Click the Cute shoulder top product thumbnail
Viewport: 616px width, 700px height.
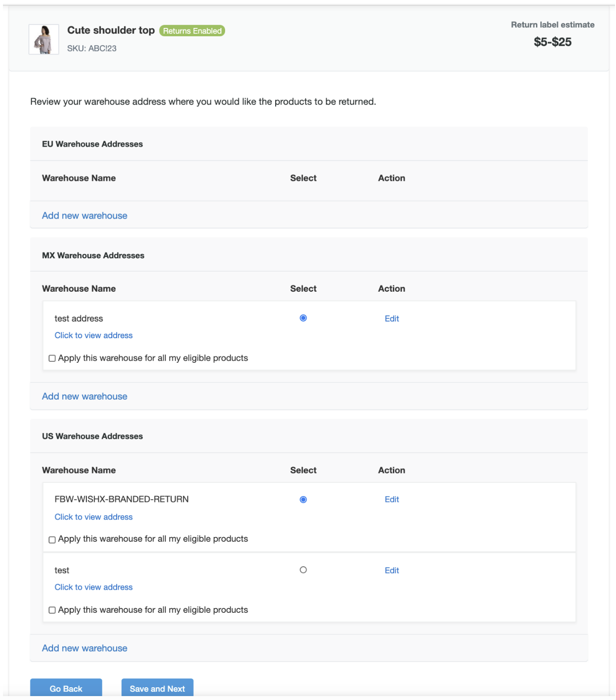click(44, 39)
